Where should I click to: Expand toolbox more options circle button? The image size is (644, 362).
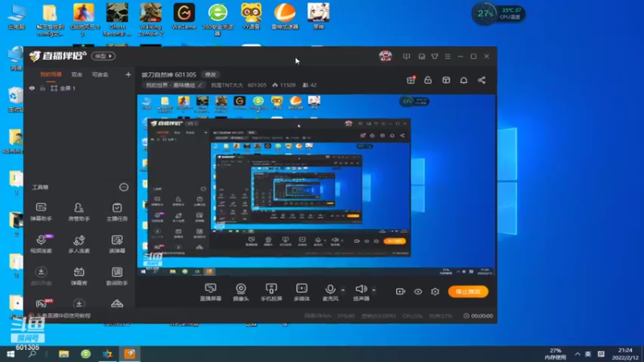[x=124, y=187]
